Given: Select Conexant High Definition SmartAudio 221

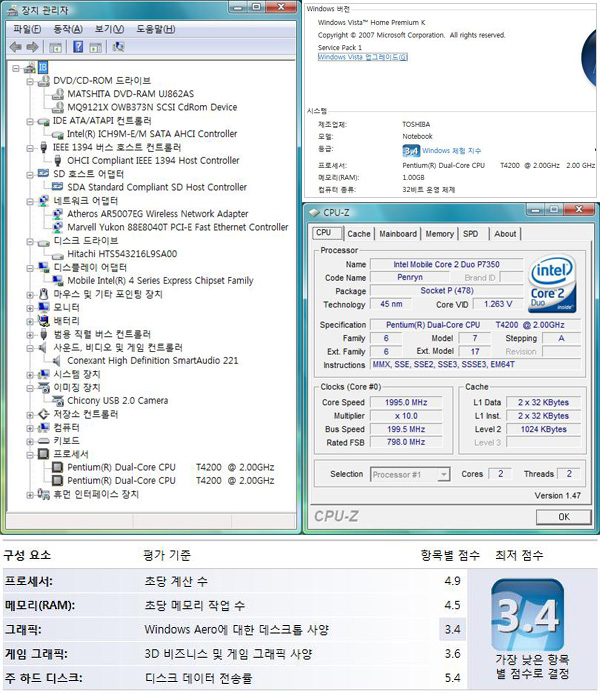Looking at the screenshot, I should click(x=153, y=360).
